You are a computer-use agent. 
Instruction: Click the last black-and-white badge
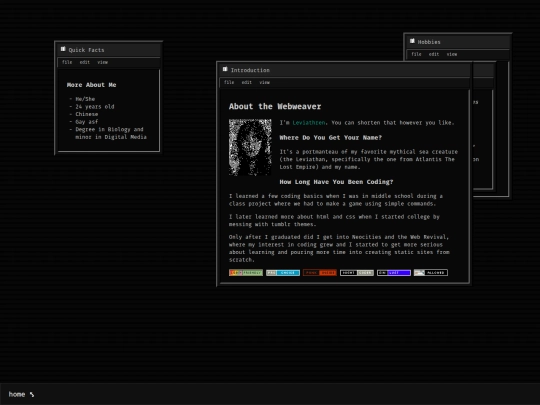click(430, 273)
